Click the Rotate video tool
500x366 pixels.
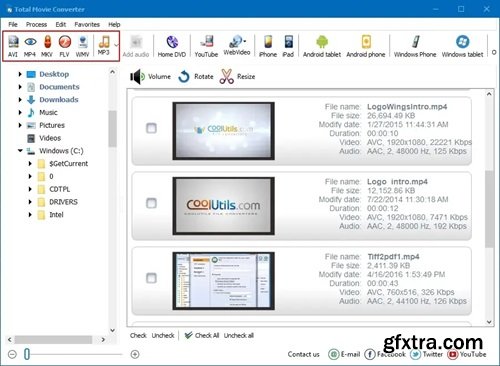tap(196, 77)
